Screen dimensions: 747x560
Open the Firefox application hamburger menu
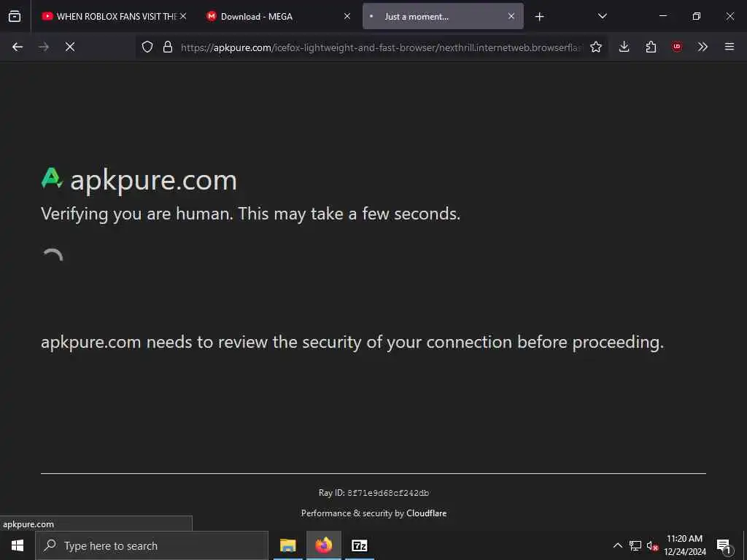pyautogui.click(x=729, y=47)
